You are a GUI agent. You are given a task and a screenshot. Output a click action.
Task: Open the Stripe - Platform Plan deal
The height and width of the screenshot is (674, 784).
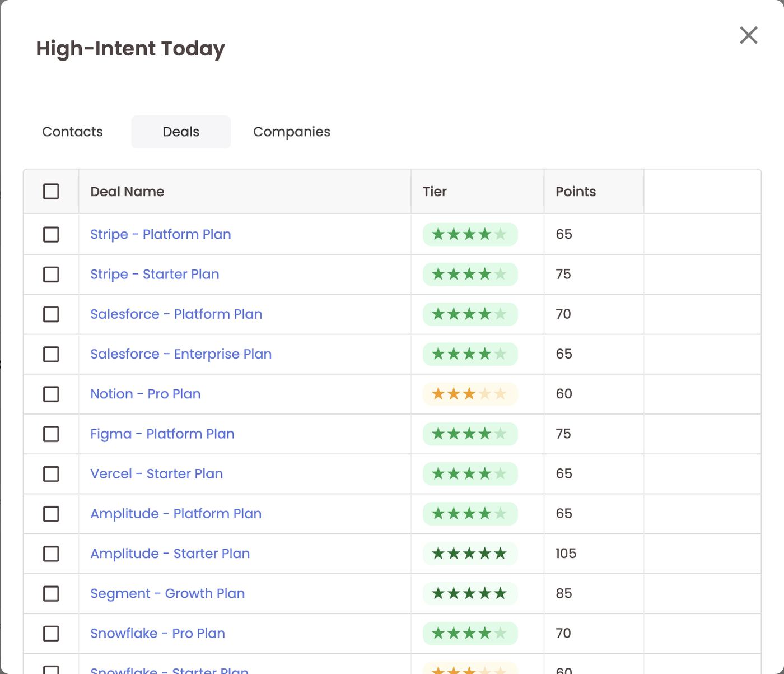[x=161, y=234]
